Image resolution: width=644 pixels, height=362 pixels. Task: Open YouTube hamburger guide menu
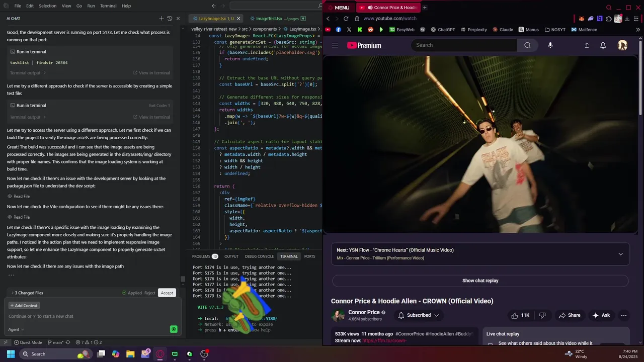coord(335,45)
